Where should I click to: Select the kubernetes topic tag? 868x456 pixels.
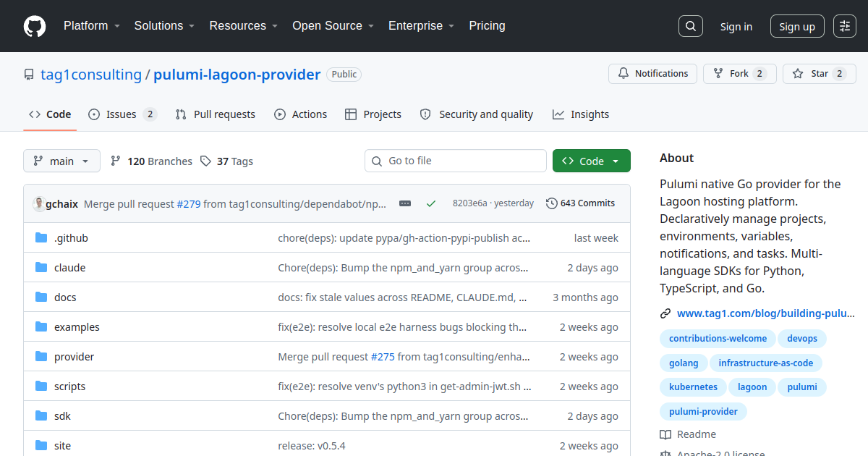693,387
